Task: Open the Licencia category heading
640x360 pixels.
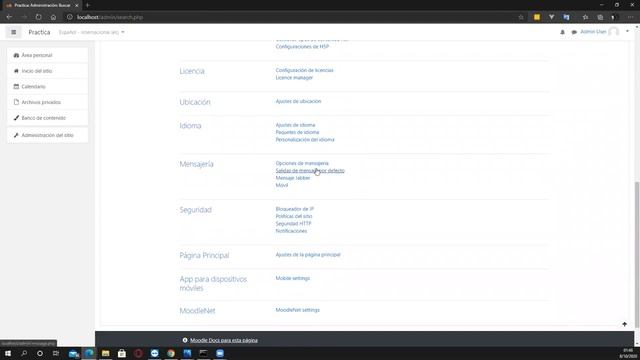Action: click(x=192, y=71)
